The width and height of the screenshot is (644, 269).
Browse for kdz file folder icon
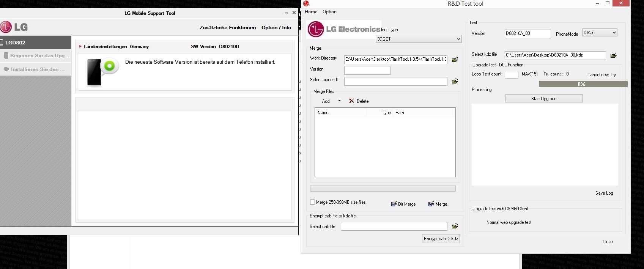point(613,55)
